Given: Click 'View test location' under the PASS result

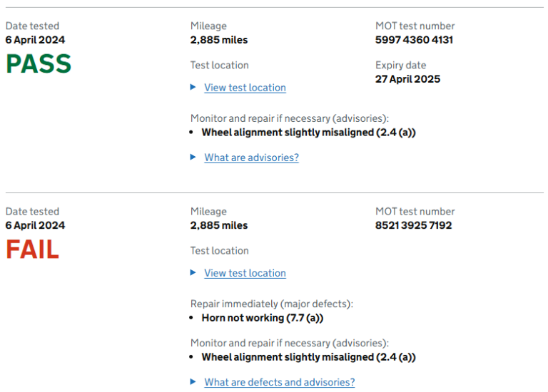Looking at the screenshot, I should pyautogui.click(x=245, y=88).
